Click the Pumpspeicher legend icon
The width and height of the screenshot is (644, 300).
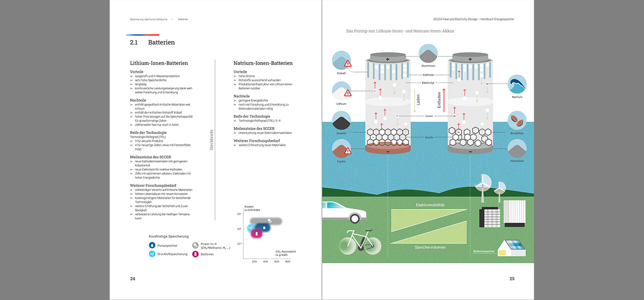pyautogui.click(x=152, y=245)
